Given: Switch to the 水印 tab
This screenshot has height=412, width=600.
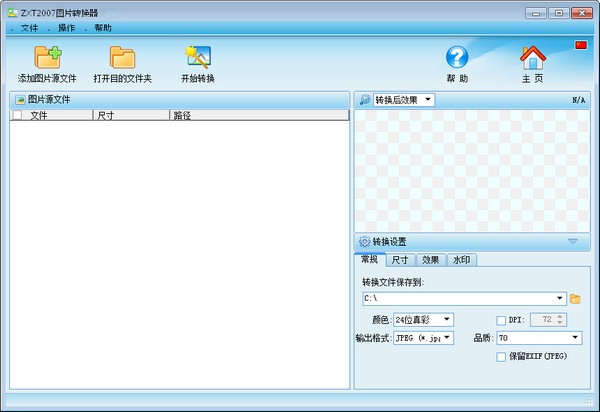Looking at the screenshot, I should (x=461, y=260).
